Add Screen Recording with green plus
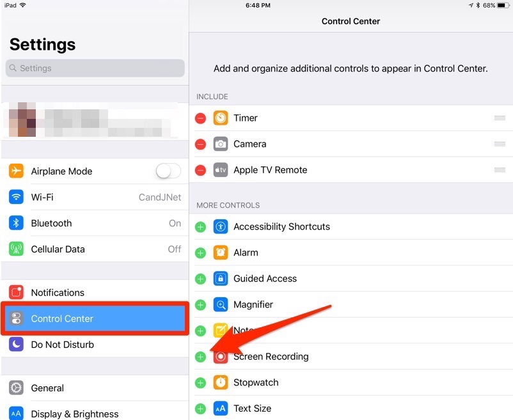This screenshot has height=420, width=513. click(x=200, y=357)
